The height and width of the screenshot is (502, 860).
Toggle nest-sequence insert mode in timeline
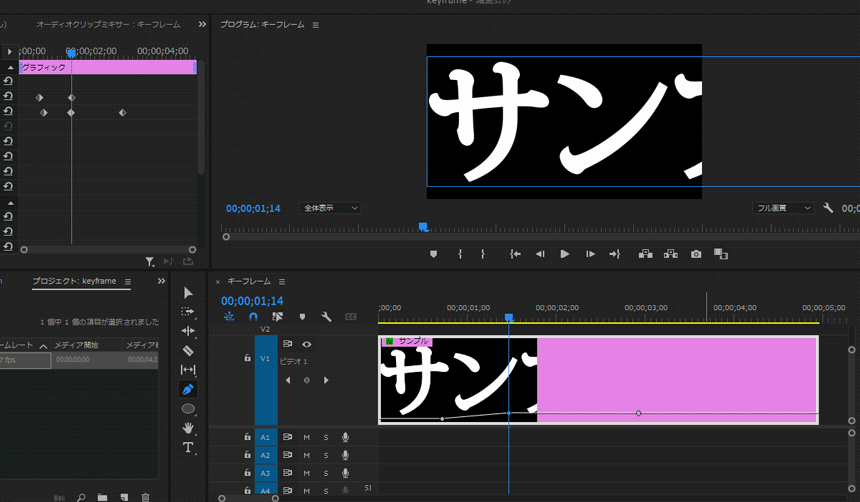point(229,317)
